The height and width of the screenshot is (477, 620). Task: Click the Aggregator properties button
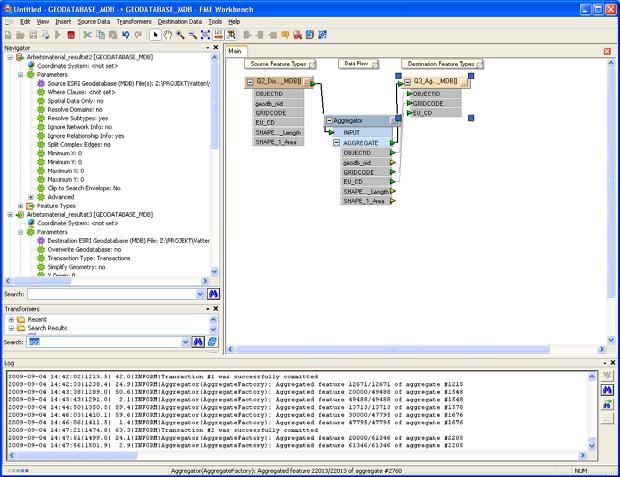395,121
